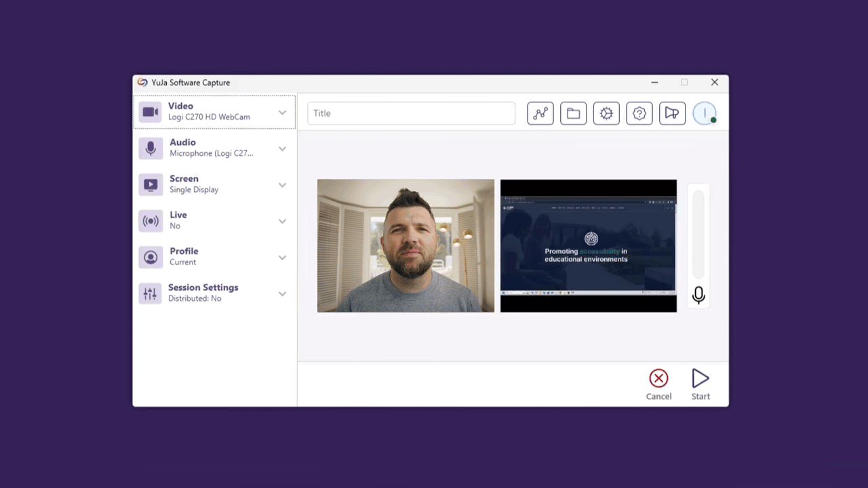This screenshot has height=488, width=868.
Task: Click the Title input field
Action: (x=411, y=113)
